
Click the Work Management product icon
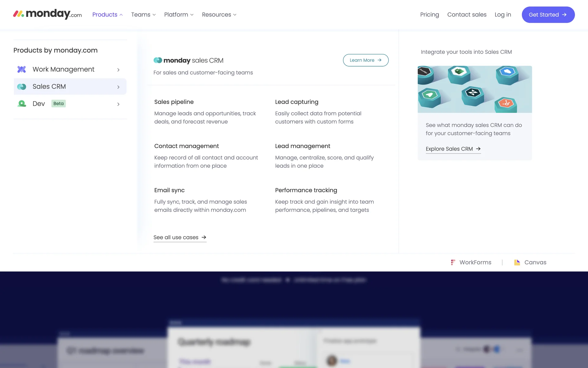[x=21, y=69]
